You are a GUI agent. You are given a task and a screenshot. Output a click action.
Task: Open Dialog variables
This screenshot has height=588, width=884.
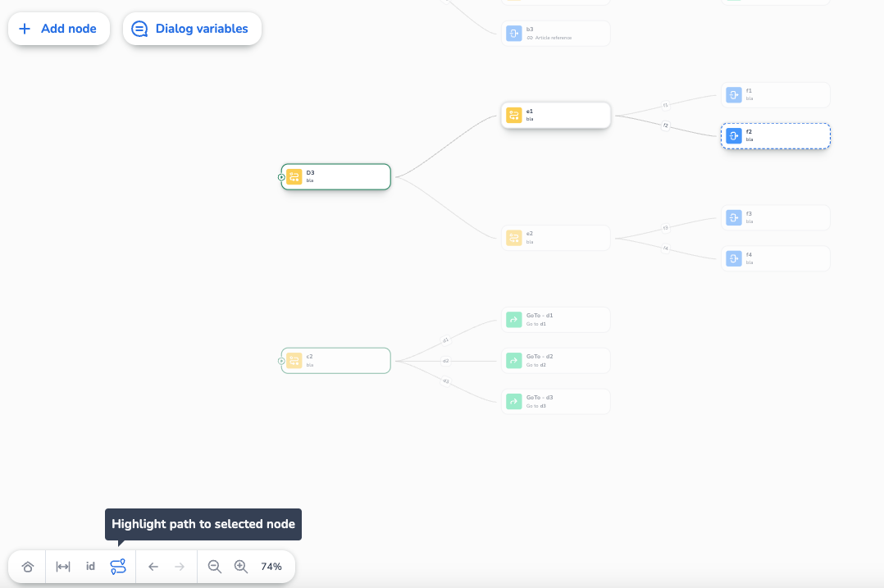click(x=192, y=29)
